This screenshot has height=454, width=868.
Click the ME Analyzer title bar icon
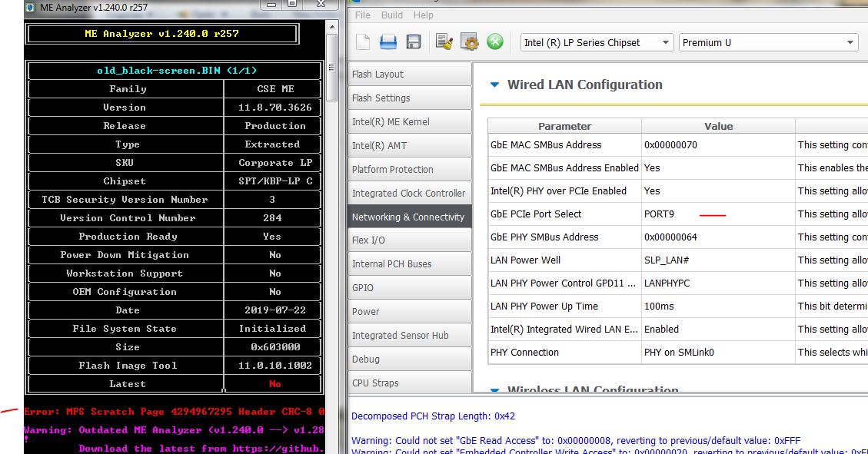pyautogui.click(x=31, y=7)
